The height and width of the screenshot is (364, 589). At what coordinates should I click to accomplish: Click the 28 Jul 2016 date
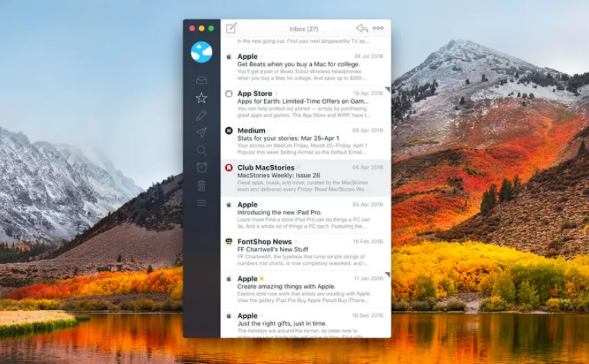pyautogui.click(x=368, y=56)
